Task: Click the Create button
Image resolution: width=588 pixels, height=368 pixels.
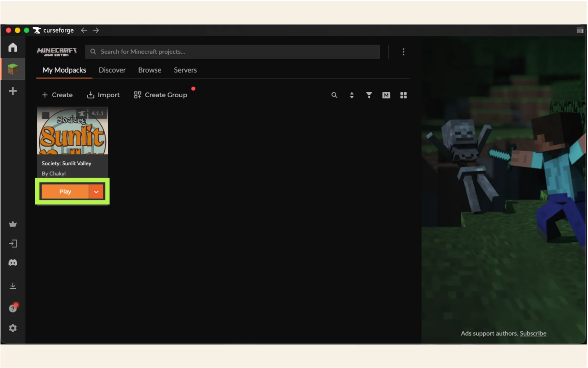Action: click(57, 95)
